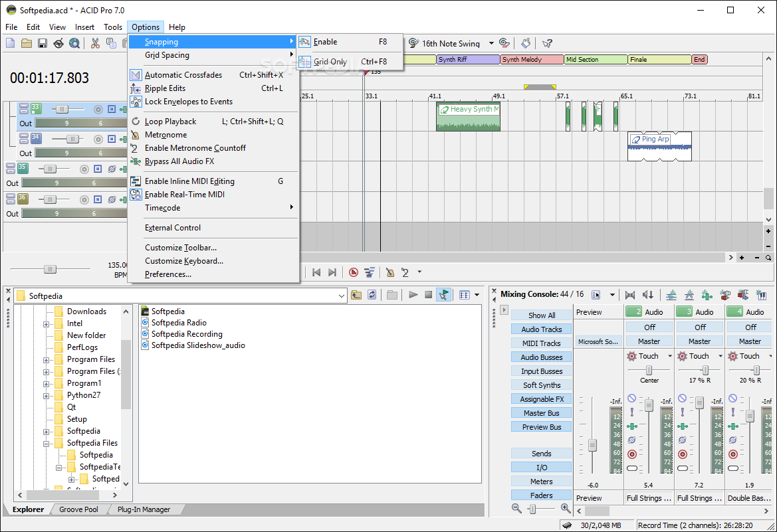Switch to the Groove Pool tab
This screenshot has height=532, width=777.
tap(78, 509)
